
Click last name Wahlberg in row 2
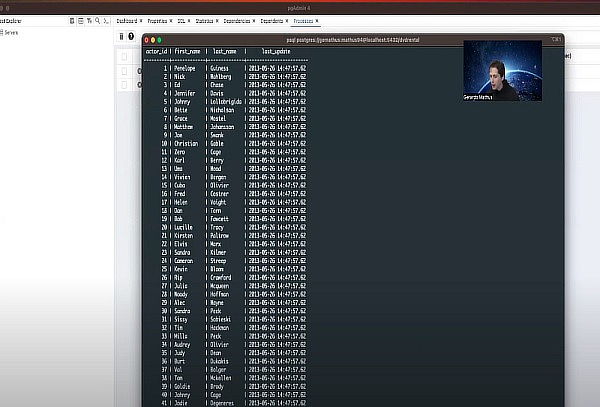[x=221, y=77]
